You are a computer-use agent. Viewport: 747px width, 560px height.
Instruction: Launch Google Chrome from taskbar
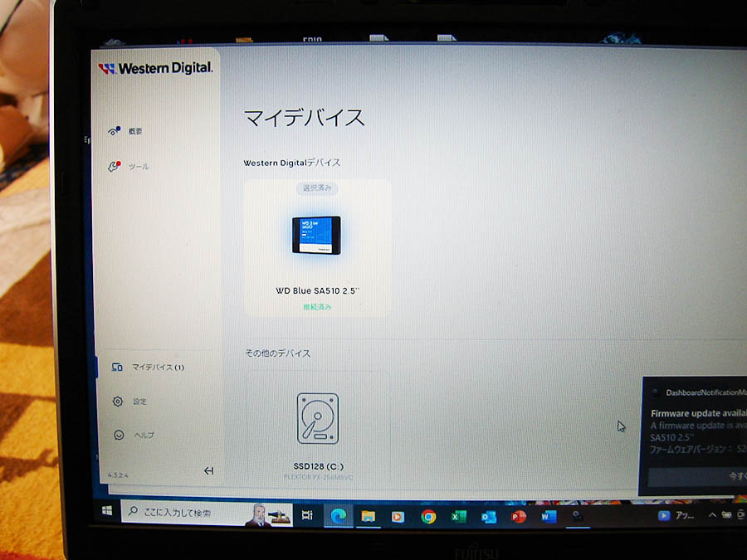[x=428, y=517]
